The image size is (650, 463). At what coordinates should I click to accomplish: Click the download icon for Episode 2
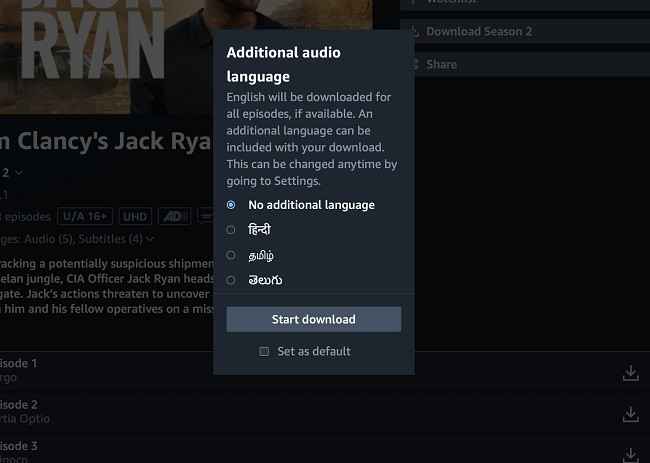631,414
